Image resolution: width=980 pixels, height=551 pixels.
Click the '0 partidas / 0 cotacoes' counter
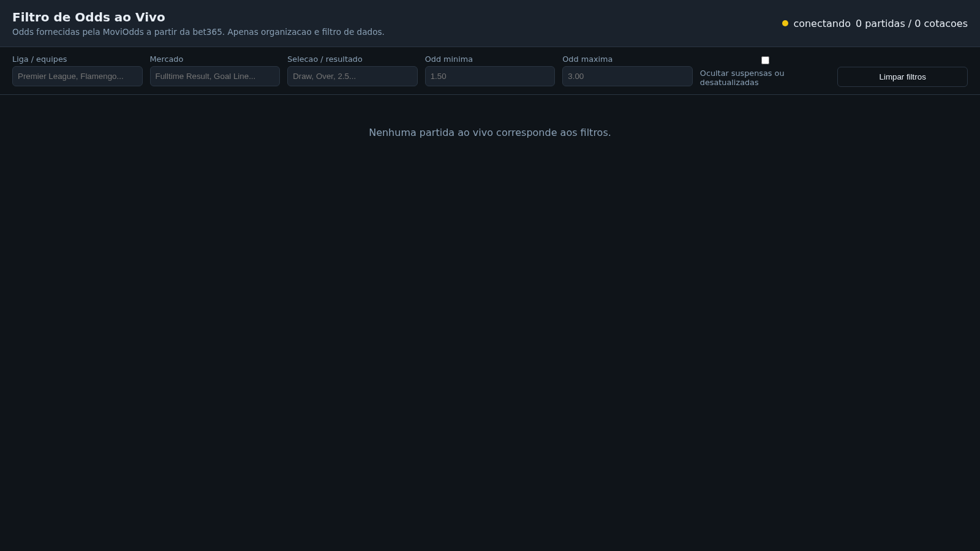click(x=911, y=23)
